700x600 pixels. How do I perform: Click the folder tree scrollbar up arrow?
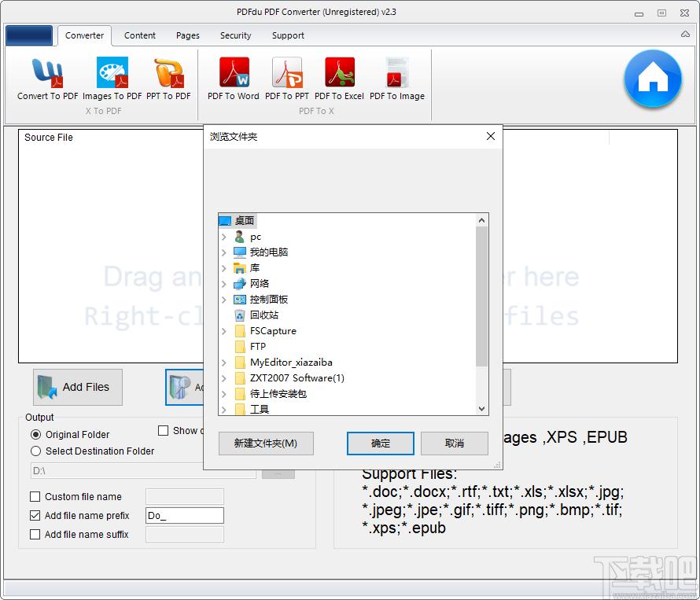pyautogui.click(x=481, y=220)
